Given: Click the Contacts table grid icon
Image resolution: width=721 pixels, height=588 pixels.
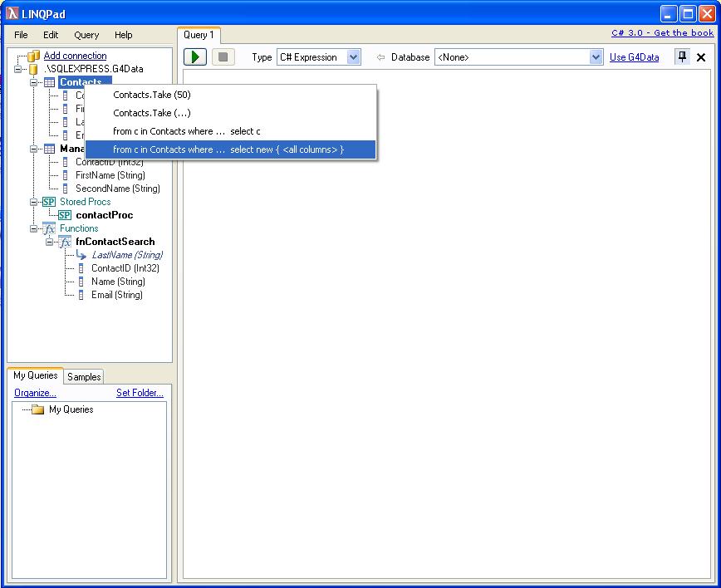Looking at the screenshot, I should click(49, 82).
